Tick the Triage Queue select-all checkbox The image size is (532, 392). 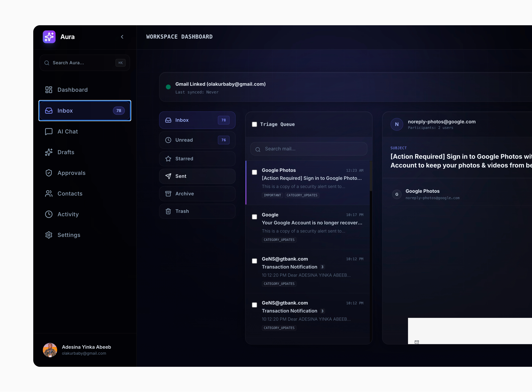click(254, 124)
